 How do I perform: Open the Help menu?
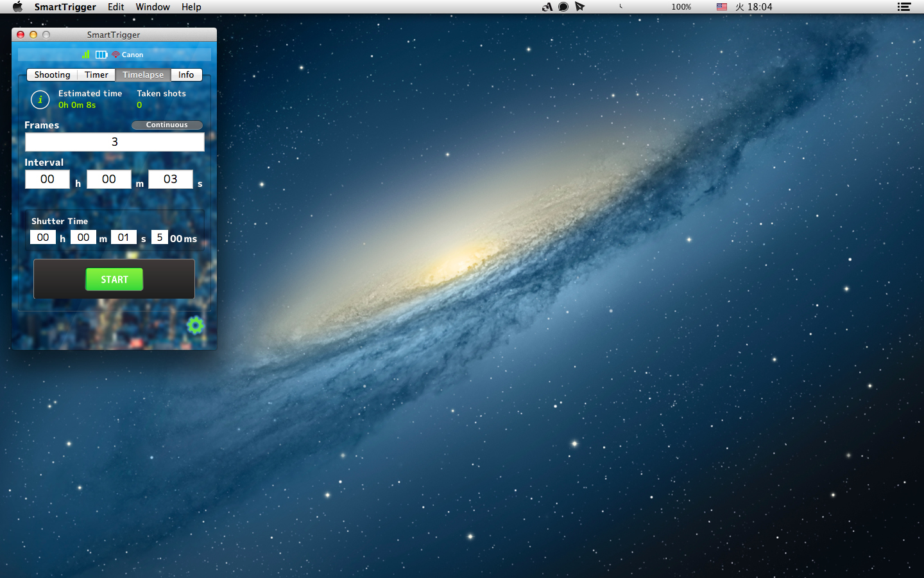pyautogui.click(x=191, y=6)
